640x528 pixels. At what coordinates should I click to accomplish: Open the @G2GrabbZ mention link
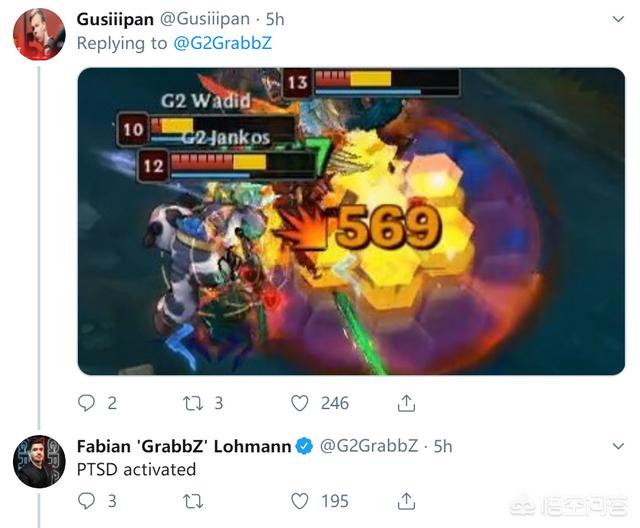(223, 43)
